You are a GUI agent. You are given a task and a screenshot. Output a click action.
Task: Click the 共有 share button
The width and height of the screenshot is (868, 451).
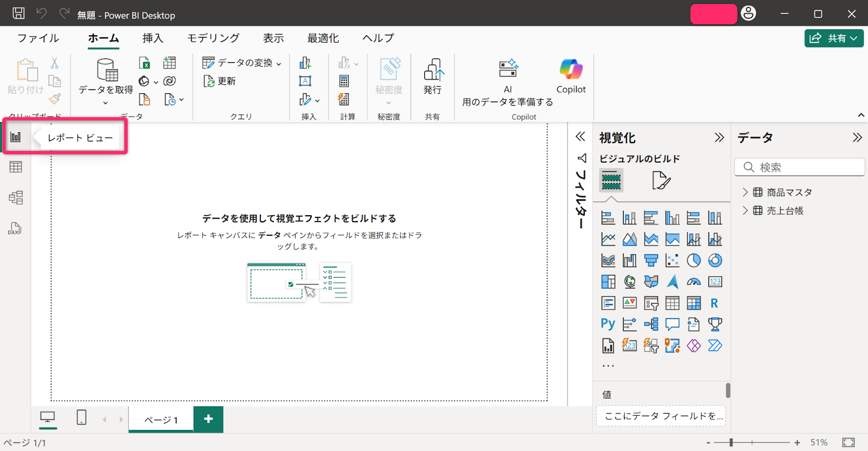click(x=834, y=38)
